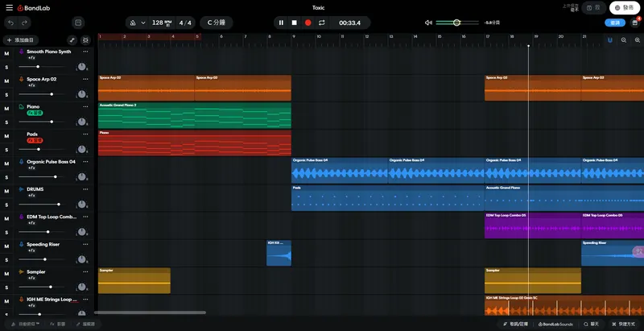Adjust the master volume slider
Image resolution: width=644 pixels, height=331 pixels.
(x=456, y=23)
